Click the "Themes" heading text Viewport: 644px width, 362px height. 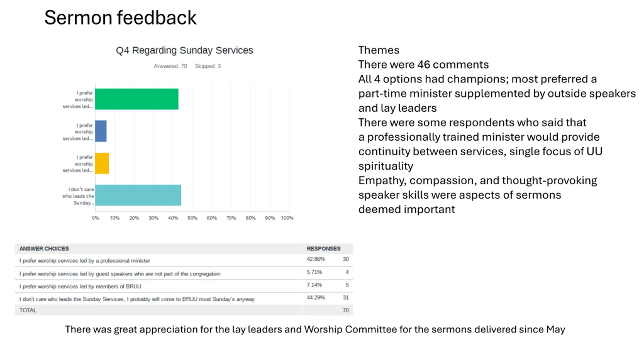[379, 50]
